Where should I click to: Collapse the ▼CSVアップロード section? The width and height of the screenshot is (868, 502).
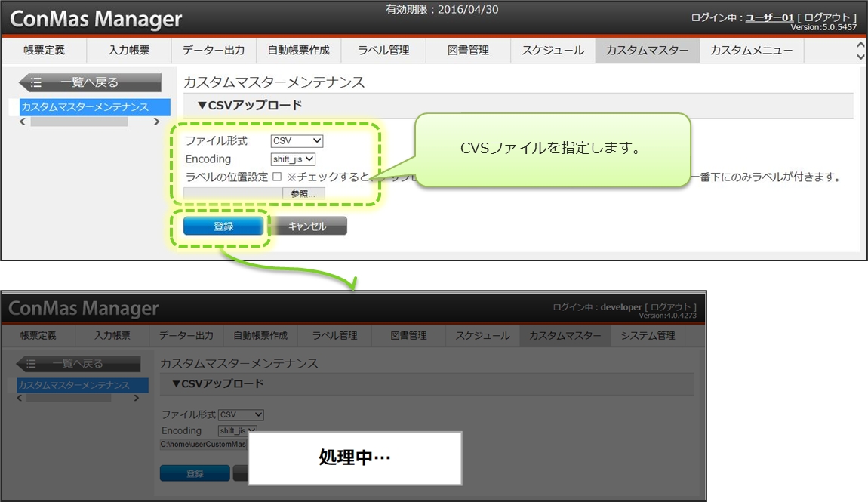click(249, 106)
